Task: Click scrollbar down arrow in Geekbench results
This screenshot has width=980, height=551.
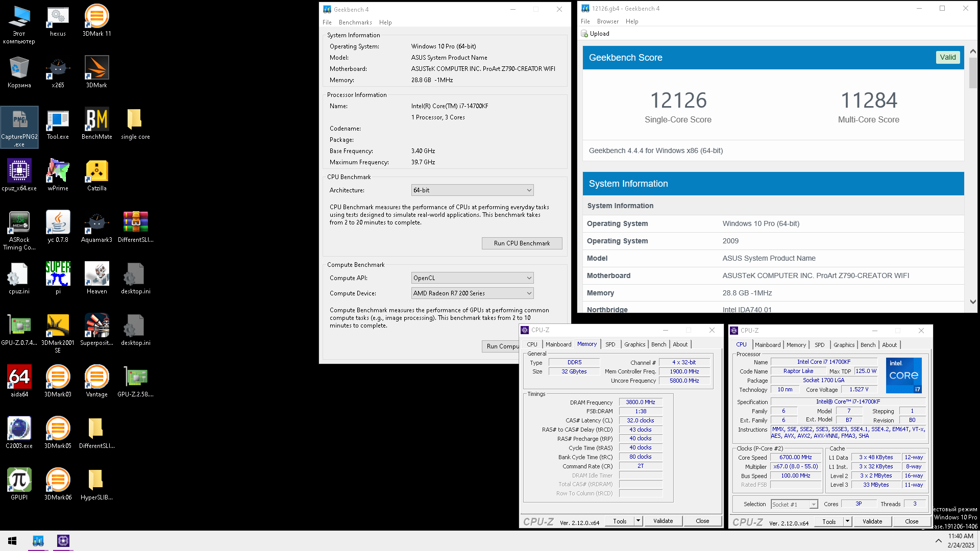Action: point(973,302)
